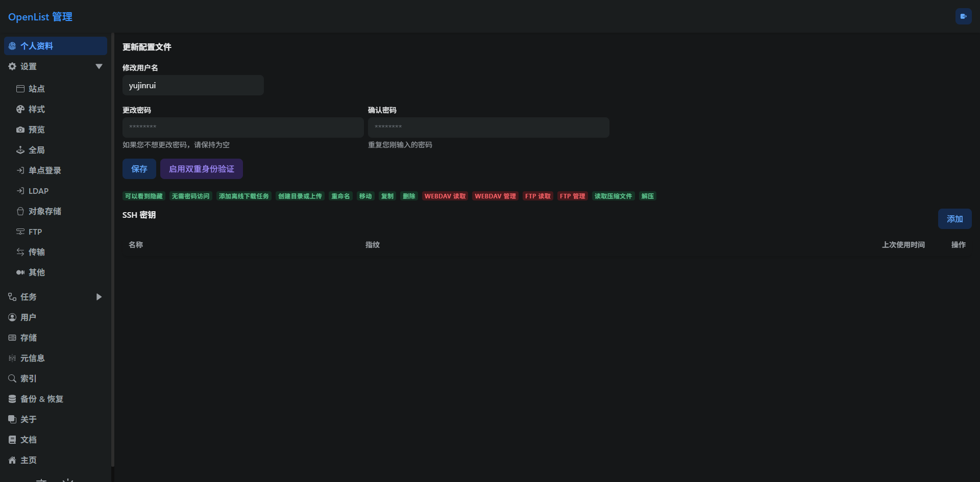Open the 主页 home icon

click(12, 460)
